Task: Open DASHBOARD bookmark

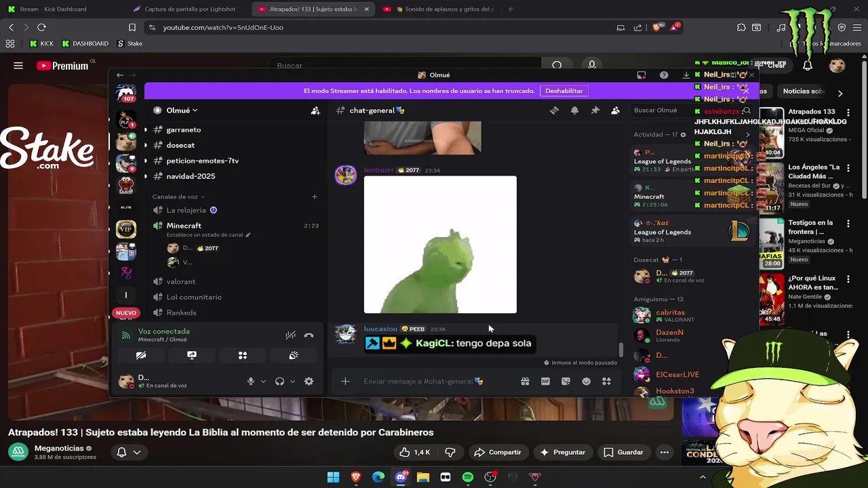Action: click(x=85, y=43)
